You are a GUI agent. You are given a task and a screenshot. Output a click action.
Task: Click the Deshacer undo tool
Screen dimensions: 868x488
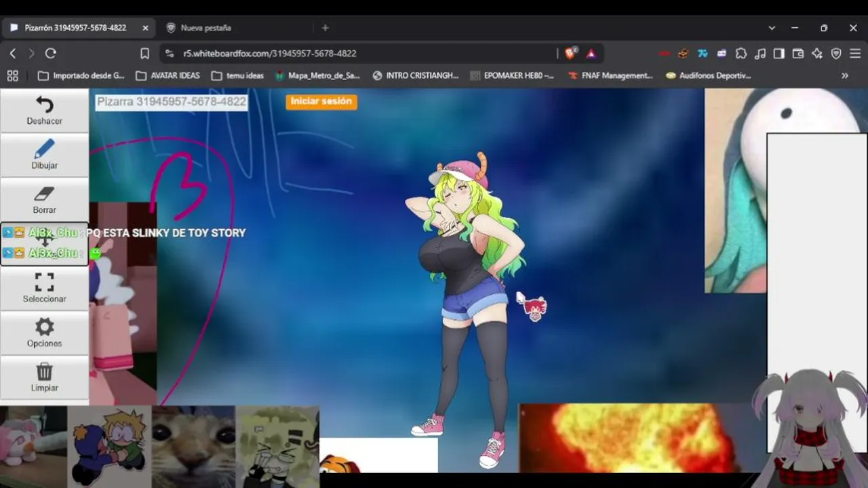tap(44, 110)
